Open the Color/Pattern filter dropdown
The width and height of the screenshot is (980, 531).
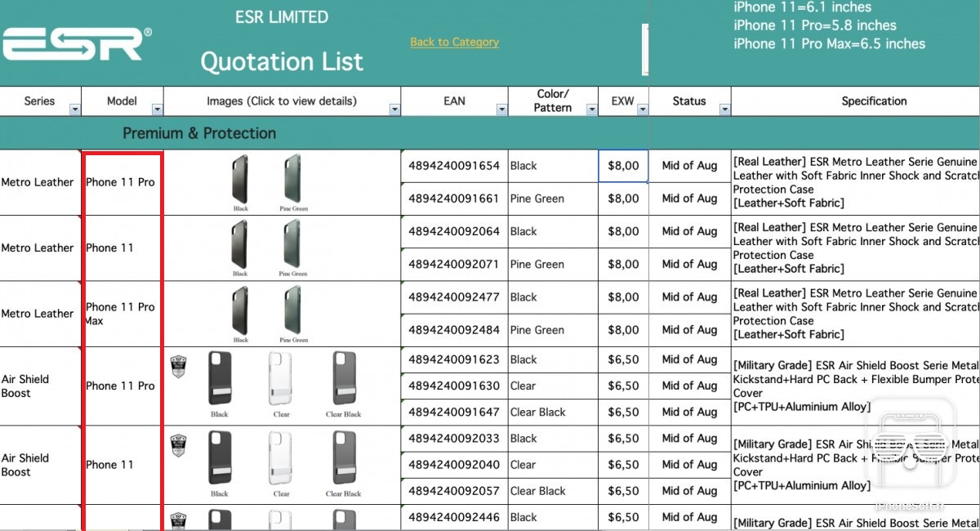[x=591, y=109]
